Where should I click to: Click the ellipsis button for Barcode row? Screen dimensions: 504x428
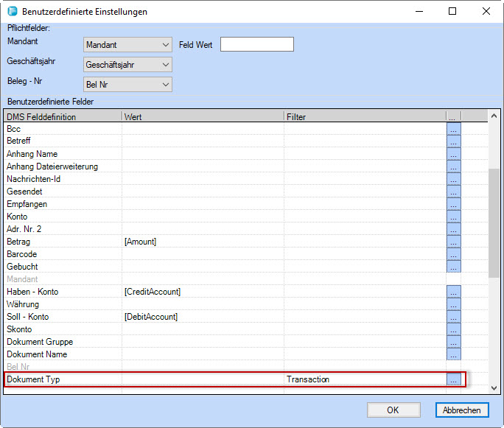coord(453,254)
